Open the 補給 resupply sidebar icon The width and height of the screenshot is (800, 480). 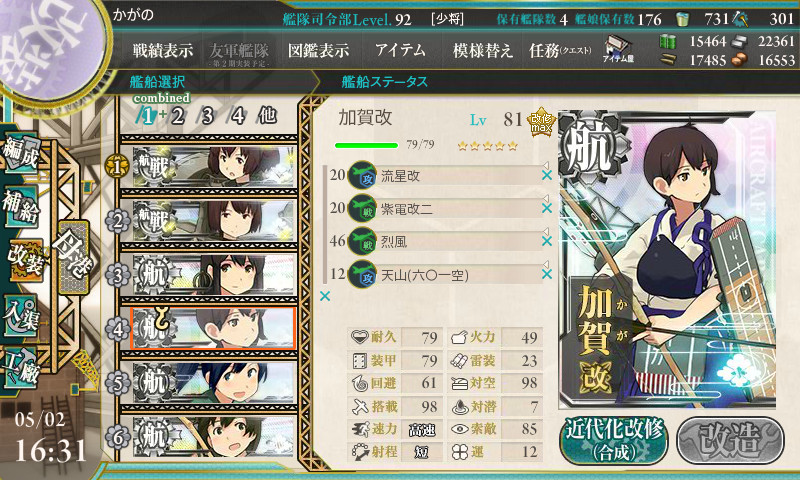[21, 206]
